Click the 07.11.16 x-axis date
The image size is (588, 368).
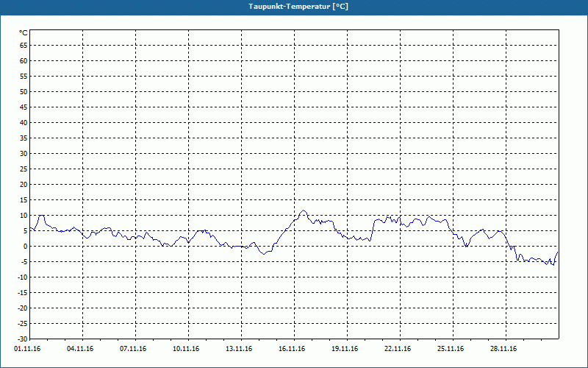(x=133, y=349)
